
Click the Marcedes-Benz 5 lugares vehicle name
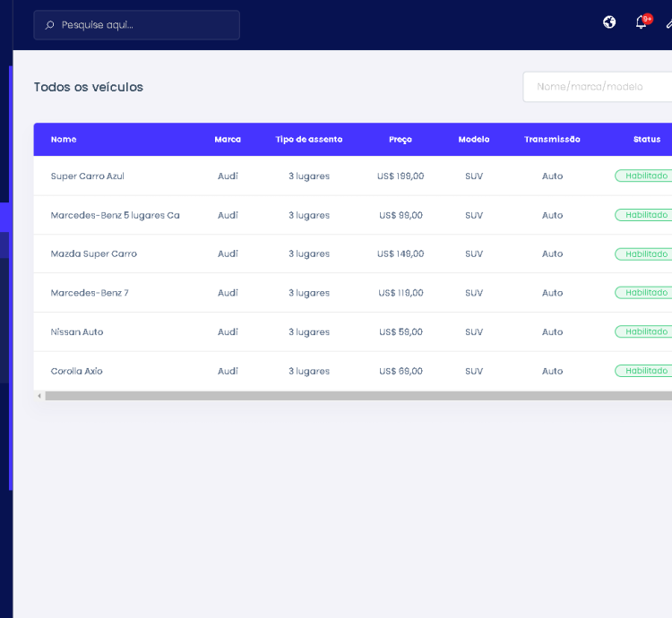(115, 215)
